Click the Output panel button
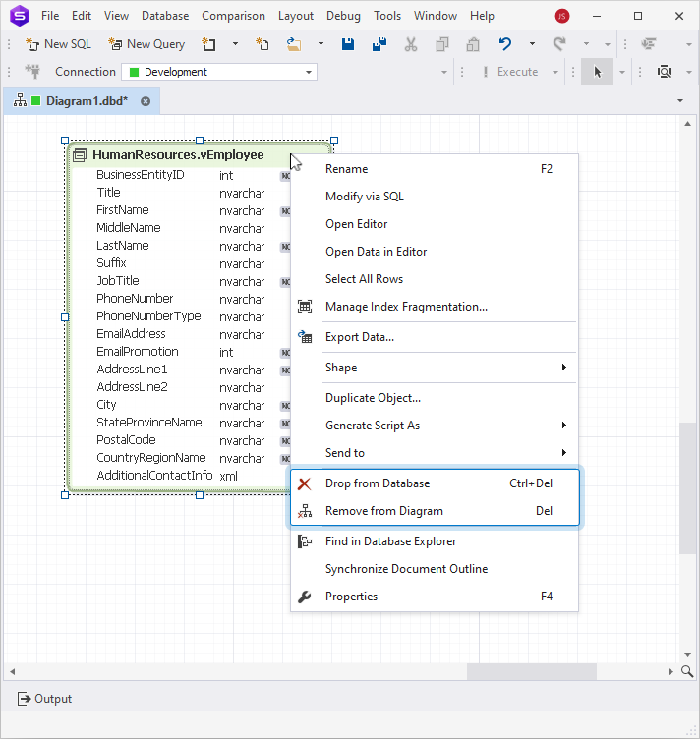This screenshot has width=700, height=739. 44,699
